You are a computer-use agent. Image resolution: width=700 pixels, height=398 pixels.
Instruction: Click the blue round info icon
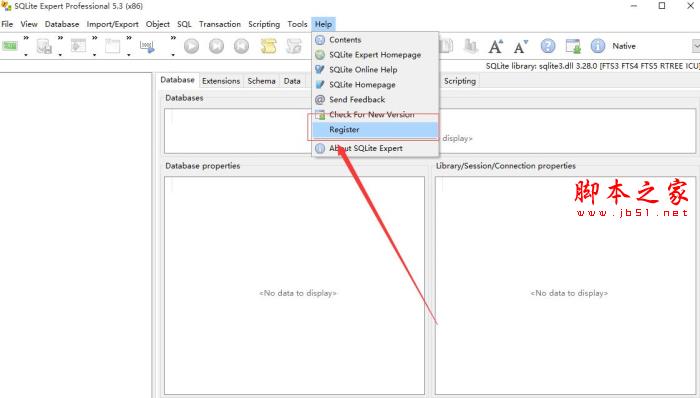click(x=598, y=46)
